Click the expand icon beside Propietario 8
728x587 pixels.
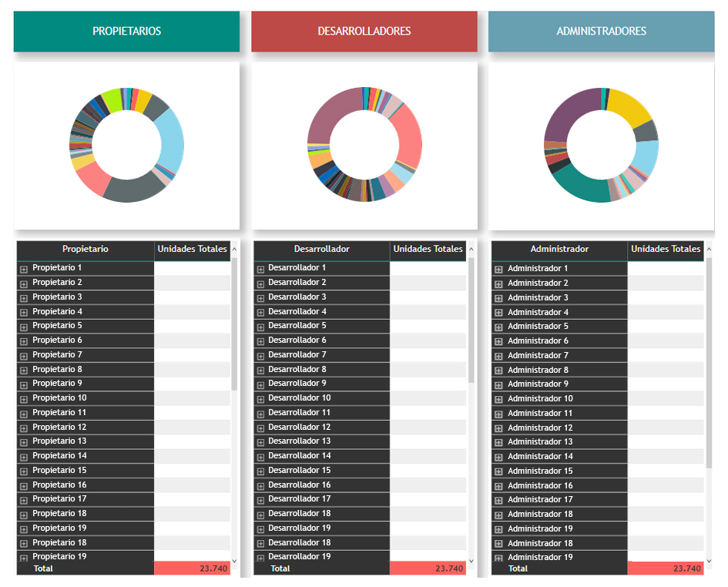point(24,368)
